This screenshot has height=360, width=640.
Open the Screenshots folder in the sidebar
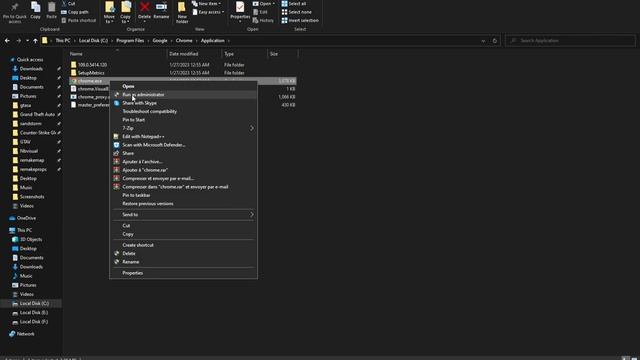coord(32,197)
